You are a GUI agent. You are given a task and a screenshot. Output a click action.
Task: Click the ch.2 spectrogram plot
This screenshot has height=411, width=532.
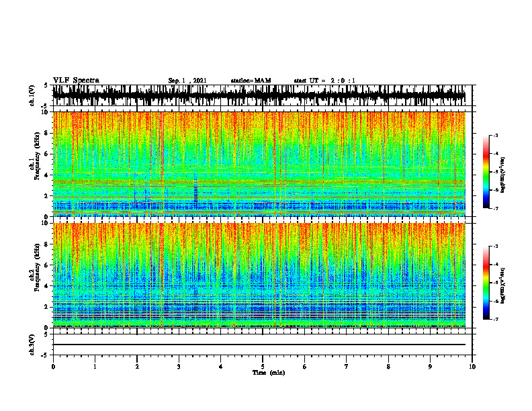click(x=259, y=275)
